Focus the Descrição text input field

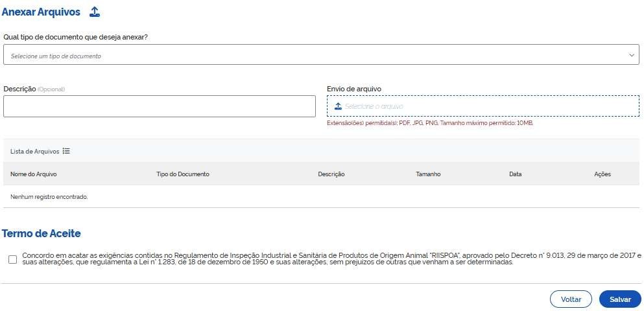click(x=159, y=106)
